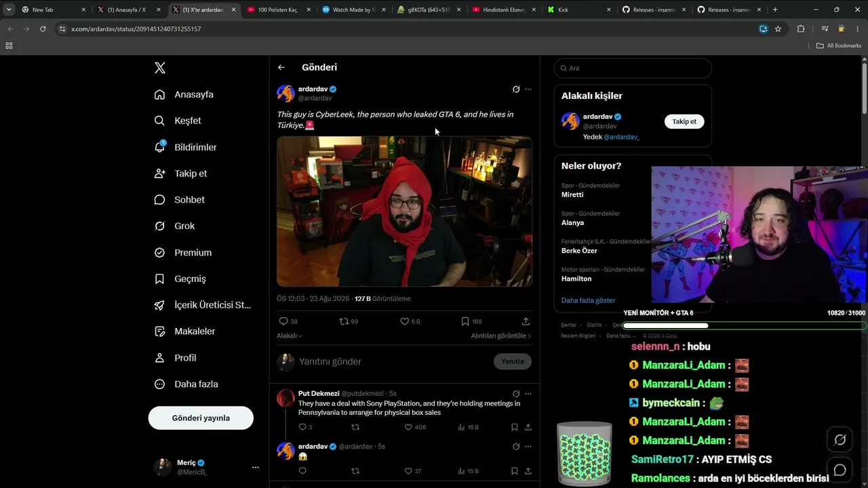868x488 pixels.
Task: Open account menu dots next to Meriç
Action: [x=255, y=467]
